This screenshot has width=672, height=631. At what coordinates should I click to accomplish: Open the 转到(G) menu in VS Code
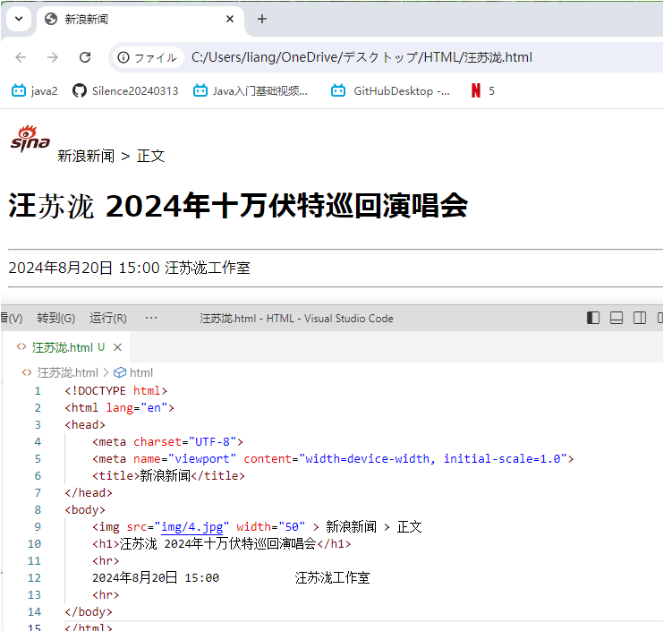[x=55, y=318]
